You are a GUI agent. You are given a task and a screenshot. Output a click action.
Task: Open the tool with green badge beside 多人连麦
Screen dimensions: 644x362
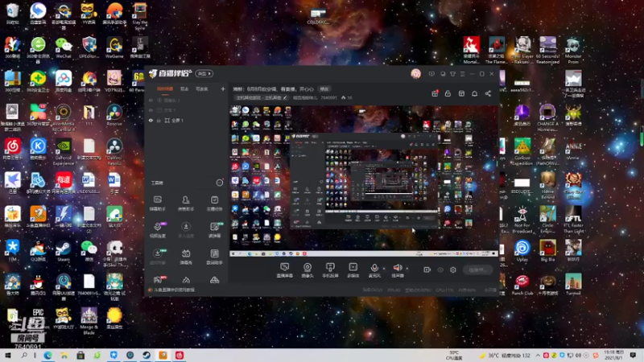215,230
